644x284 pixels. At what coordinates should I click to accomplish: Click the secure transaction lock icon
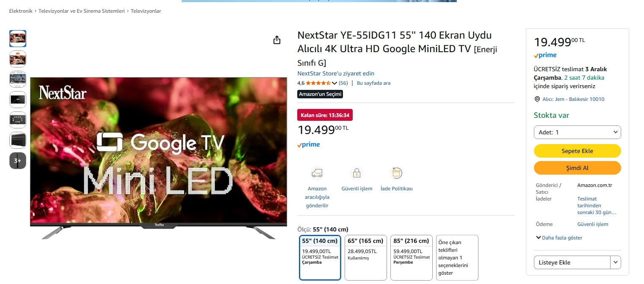click(357, 173)
